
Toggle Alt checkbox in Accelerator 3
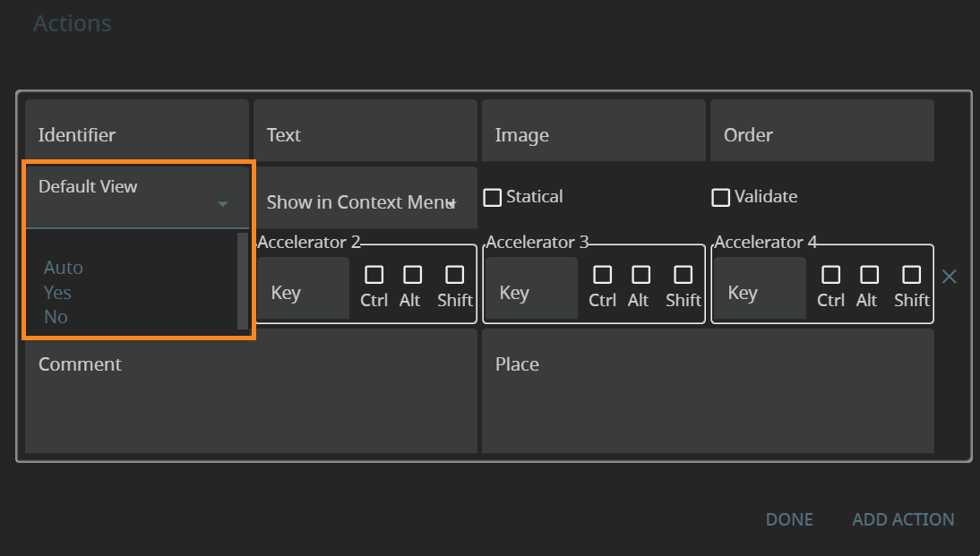tap(640, 275)
